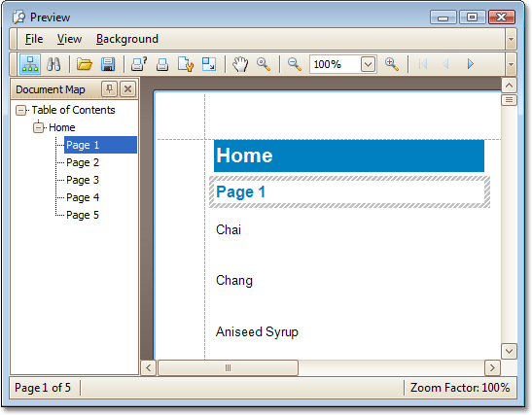
Task: Open the Background menu
Action: pos(127,39)
